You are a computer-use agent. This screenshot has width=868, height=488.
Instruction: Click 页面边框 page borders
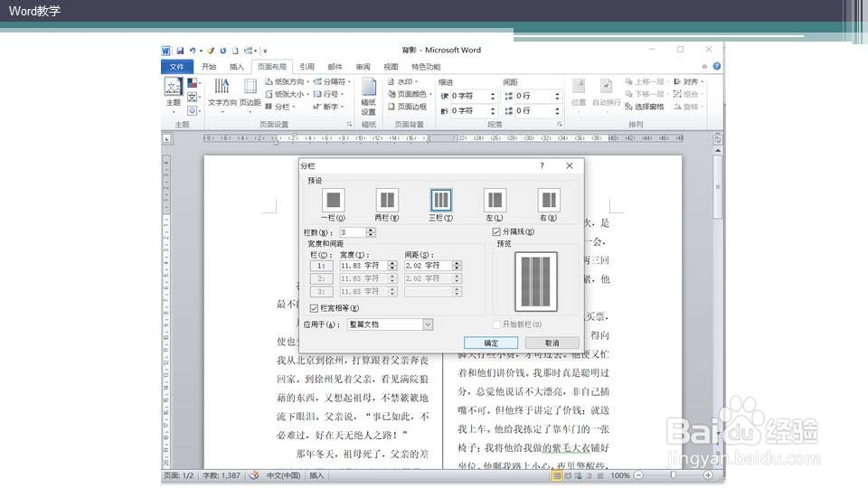[x=408, y=107]
